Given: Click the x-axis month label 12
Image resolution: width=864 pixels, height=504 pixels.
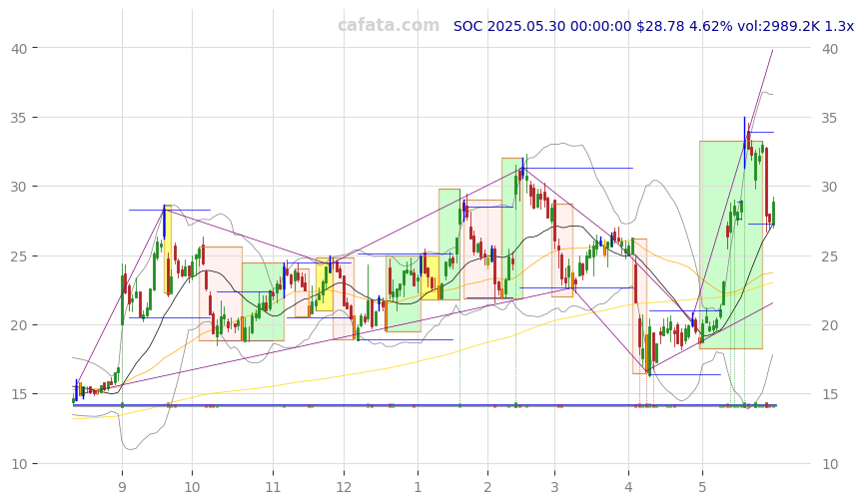Looking at the screenshot, I should pos(344,487).
